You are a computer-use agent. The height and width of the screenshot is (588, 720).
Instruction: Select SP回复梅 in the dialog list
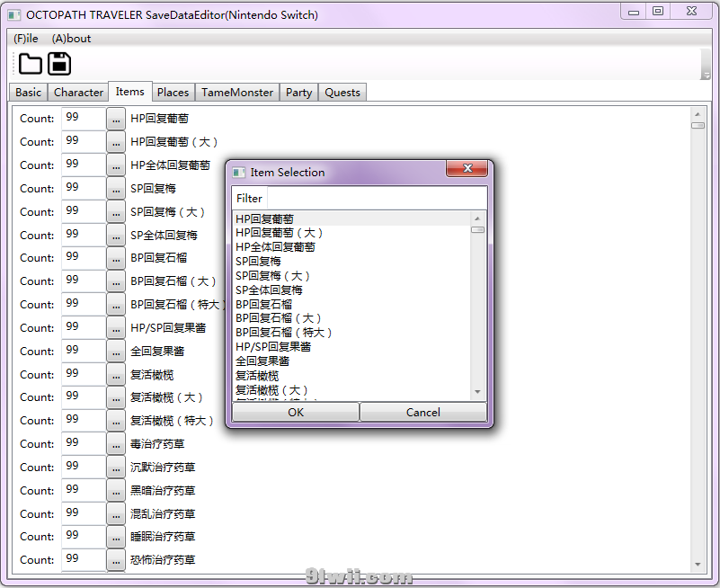click(351, 262)
